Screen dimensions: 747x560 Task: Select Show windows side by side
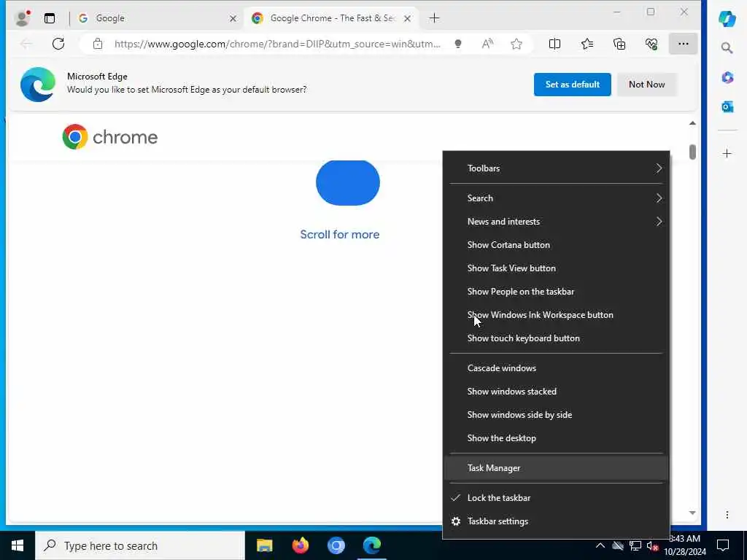pos(556,415)
